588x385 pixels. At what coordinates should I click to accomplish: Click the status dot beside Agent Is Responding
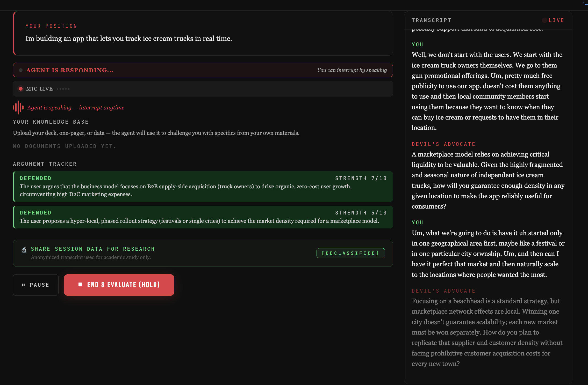21,70
